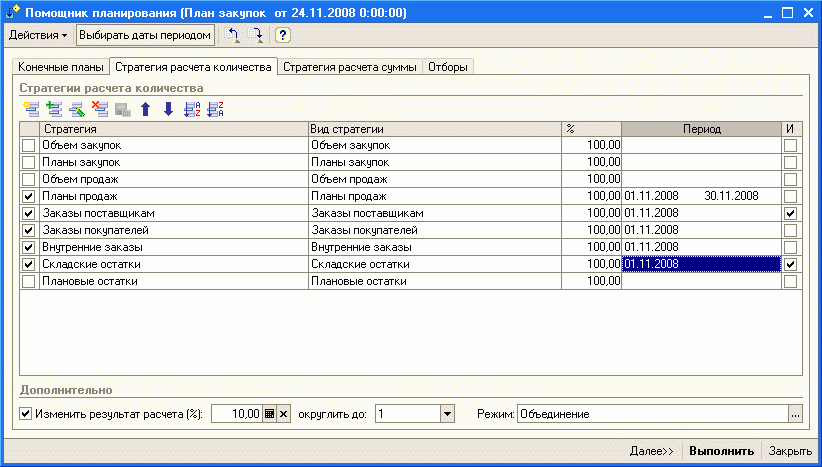The height and width of the screenshot is (467, 822).
Task: Click the restore settings icon in top toolbar
Action: point(232,35)
